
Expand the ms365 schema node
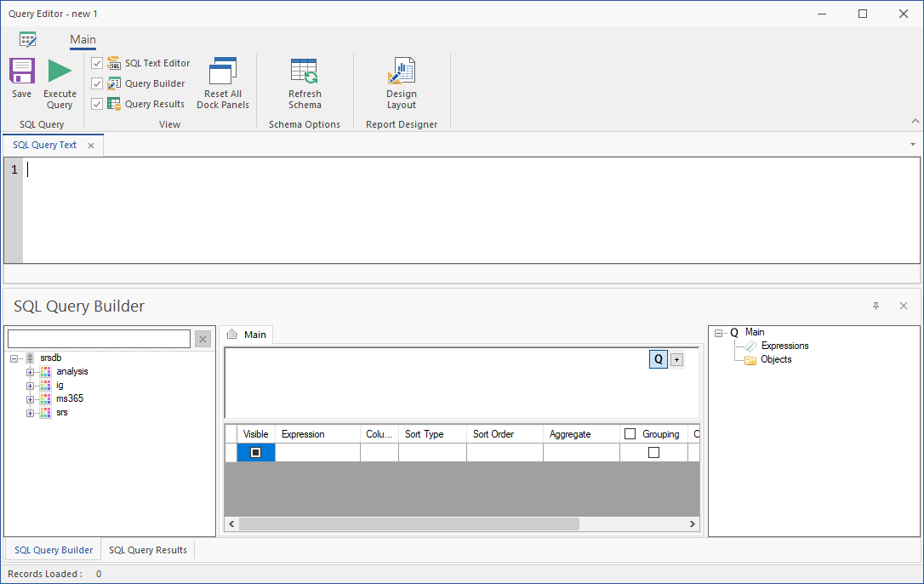tap(31, 399)
